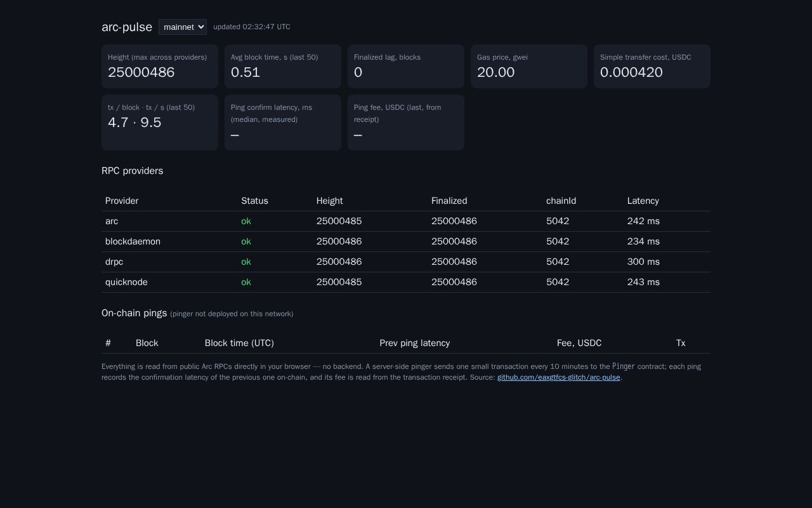This screenshot has height=508, width=812.
Task: Select the gas price value 20.00
Action: point(496,72)
